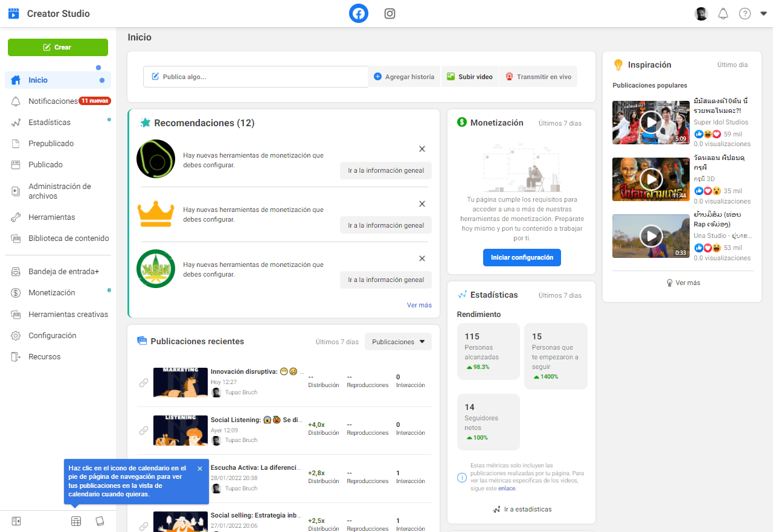
Task: Collapse the sidebar using bottom-left icon
Action: coord(16,521)
